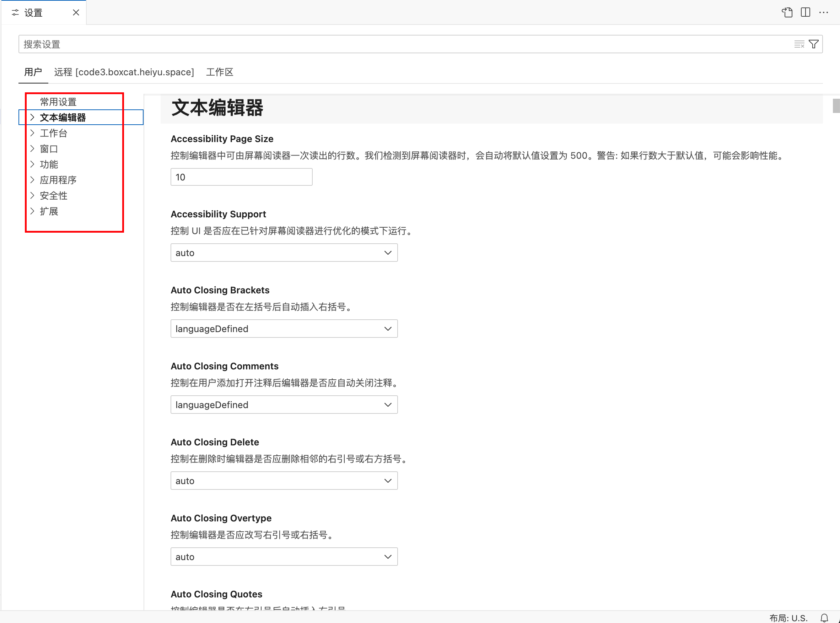Open the More Actions ellipsis menu

click(x=823, y=12)
